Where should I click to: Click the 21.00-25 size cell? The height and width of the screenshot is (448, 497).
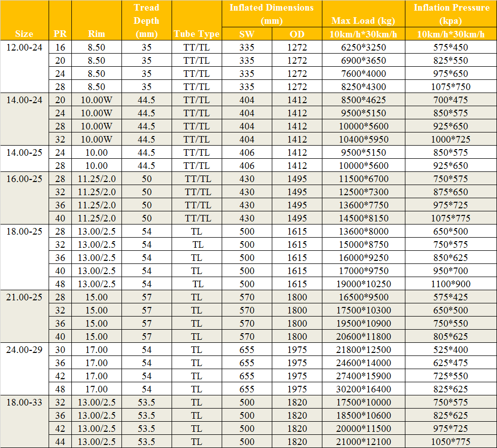[24, 297]
